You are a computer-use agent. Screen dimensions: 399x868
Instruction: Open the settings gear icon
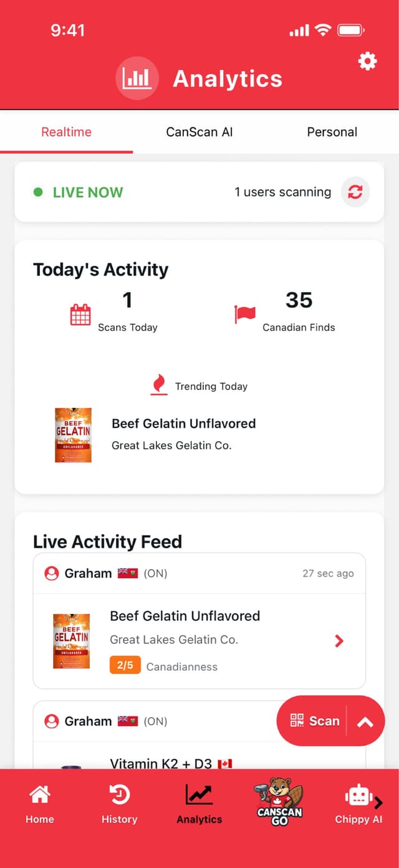click(x=367, y=61)
